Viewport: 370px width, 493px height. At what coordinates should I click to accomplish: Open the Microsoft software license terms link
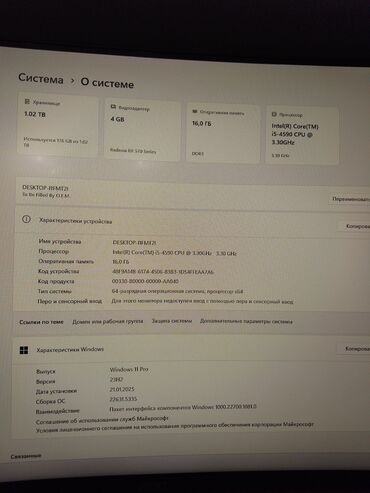[x=175, y=427]
